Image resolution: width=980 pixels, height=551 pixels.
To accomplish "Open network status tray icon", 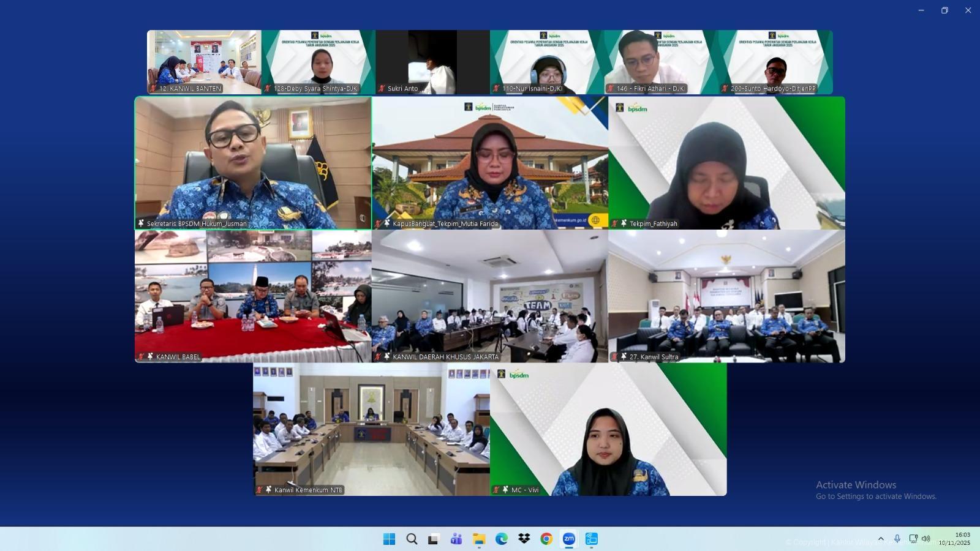I will [913, 539].
